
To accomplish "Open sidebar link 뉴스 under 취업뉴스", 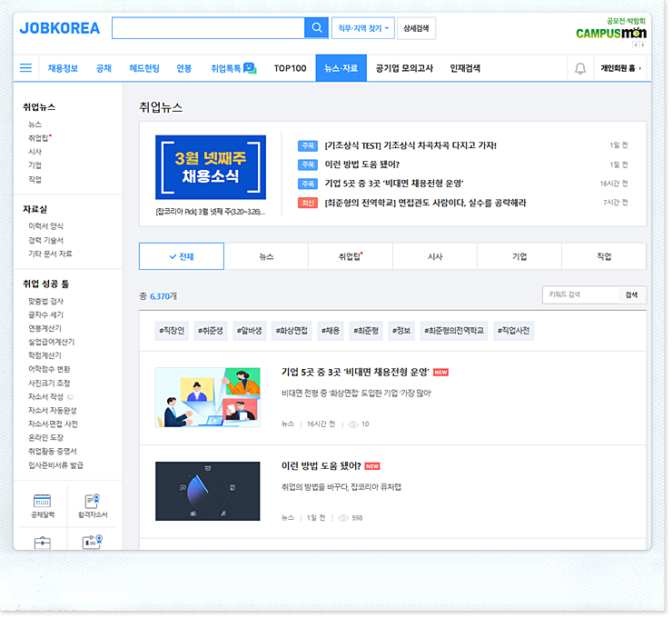I will (x=35, y=125).
